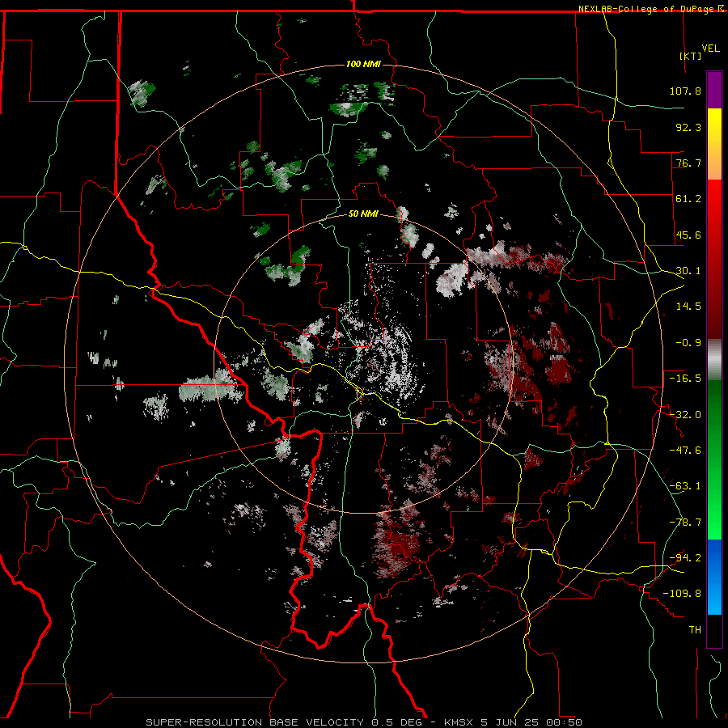This screenshot has height=728, width=728.
Task: Click the -94.2 velocity scale value
Action: click(685, 558)
